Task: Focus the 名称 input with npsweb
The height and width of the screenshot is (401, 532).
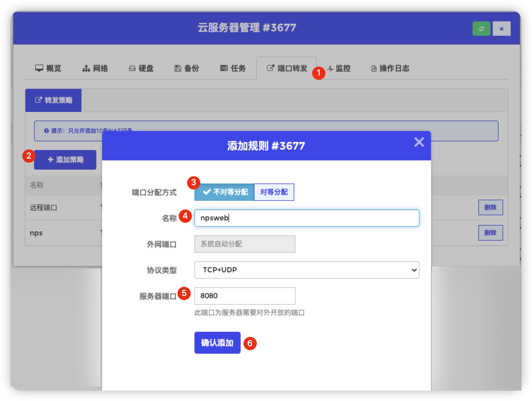Action: click(307, 218)
